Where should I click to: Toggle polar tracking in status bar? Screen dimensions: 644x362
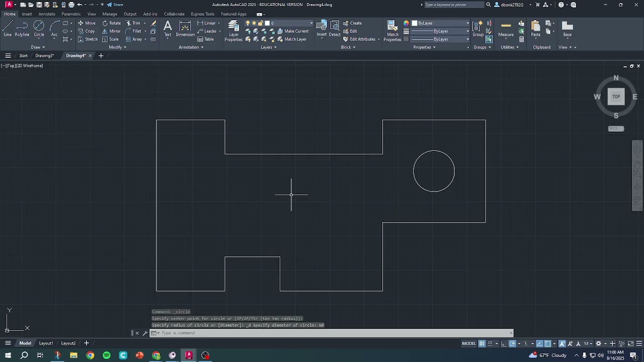pos(512,343)
